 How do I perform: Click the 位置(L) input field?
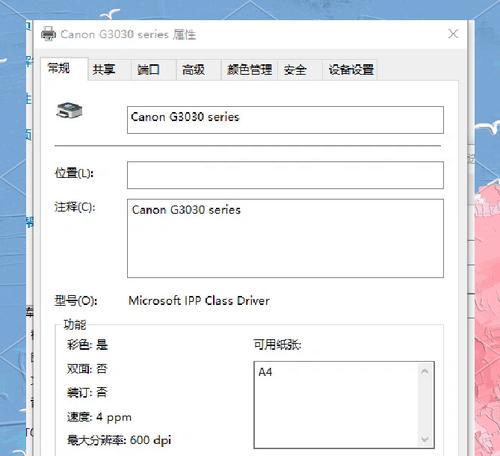[x=285, y=175]
